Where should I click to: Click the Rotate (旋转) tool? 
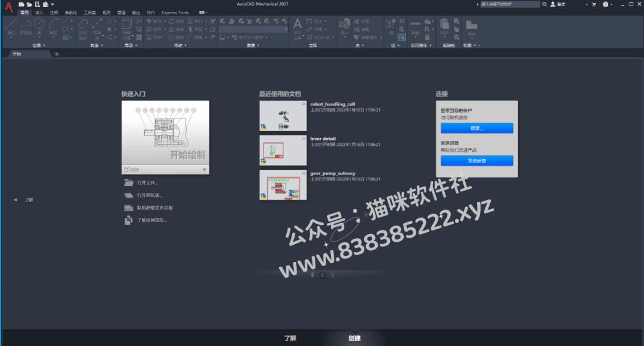point(176,21)
